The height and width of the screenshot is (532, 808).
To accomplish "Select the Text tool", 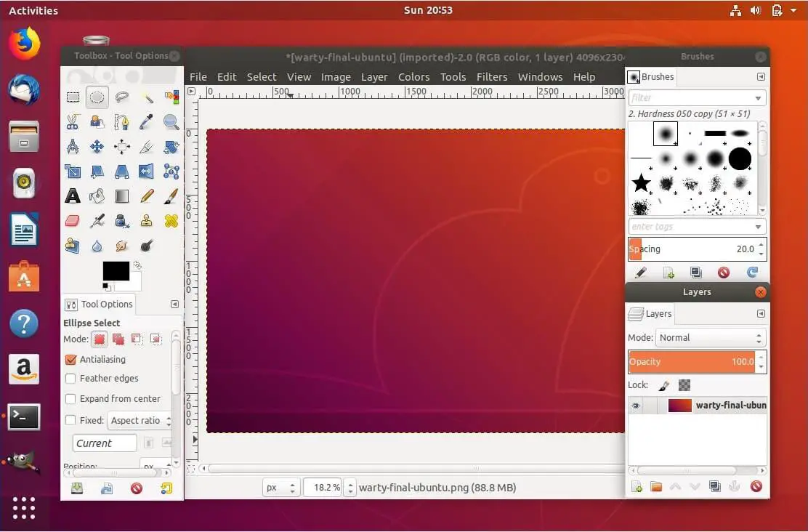I will click(73, 196).
